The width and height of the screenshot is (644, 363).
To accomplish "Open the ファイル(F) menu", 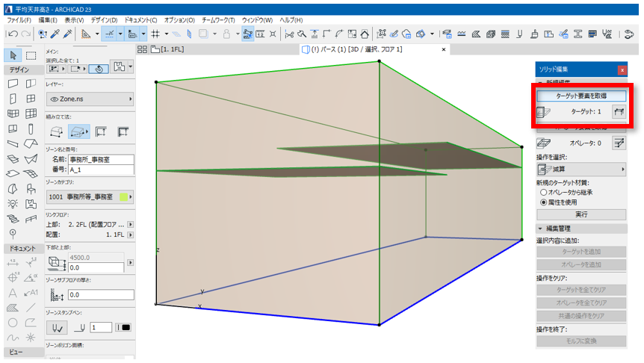I will pyautogui.click(x=19, y=20).
